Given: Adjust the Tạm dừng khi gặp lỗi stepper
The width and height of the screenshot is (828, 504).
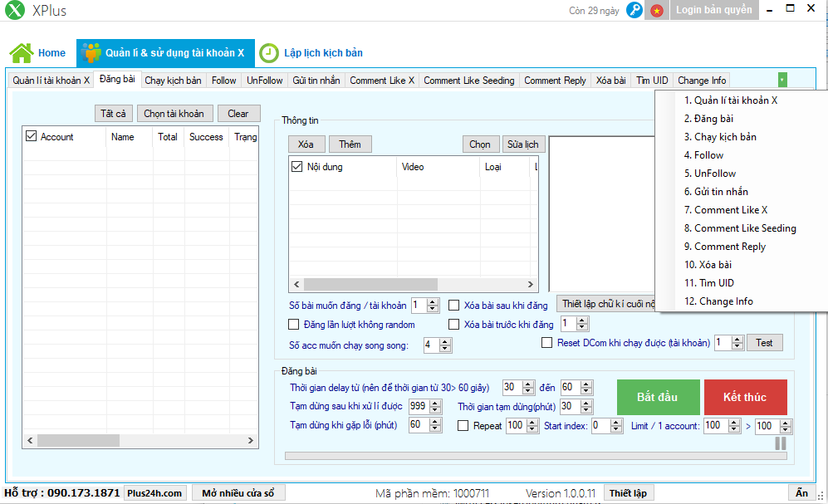Looking at the screenshot, I should tap(435, 425).
